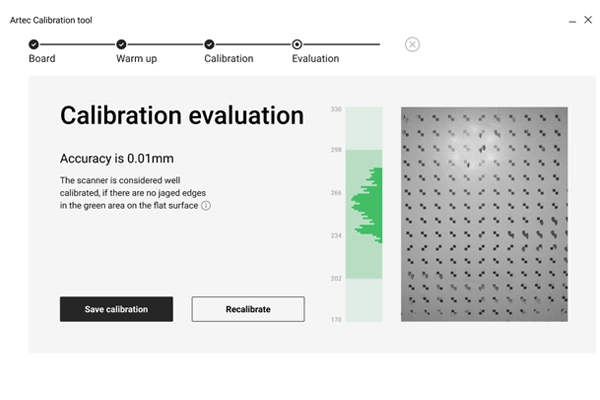Click the Calibration evaluation heading
600x400 pixels.
182,116
